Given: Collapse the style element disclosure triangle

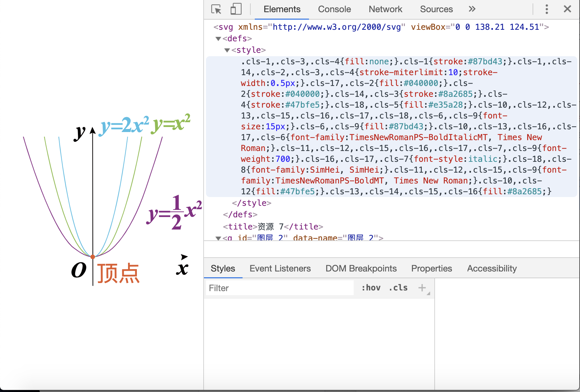Looking at the screenshot, I should coord(227,50).
